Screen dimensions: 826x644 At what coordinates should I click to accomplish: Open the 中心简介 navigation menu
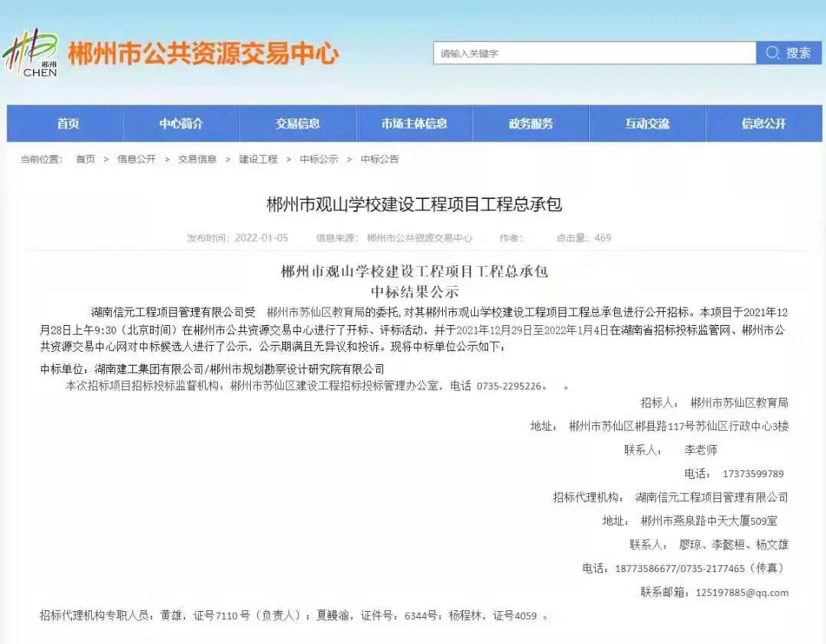[x=181, y=123]
